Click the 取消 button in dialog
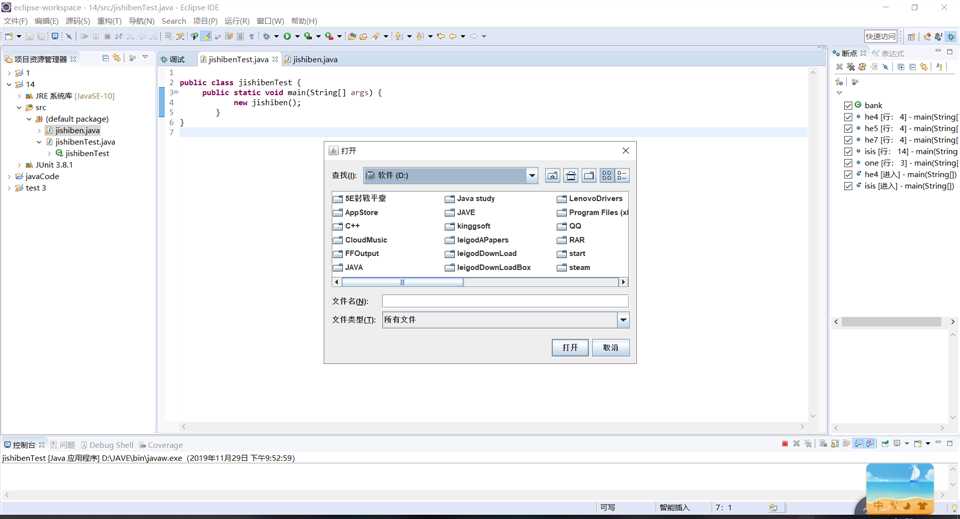960x519 pixels. (610, 348)
